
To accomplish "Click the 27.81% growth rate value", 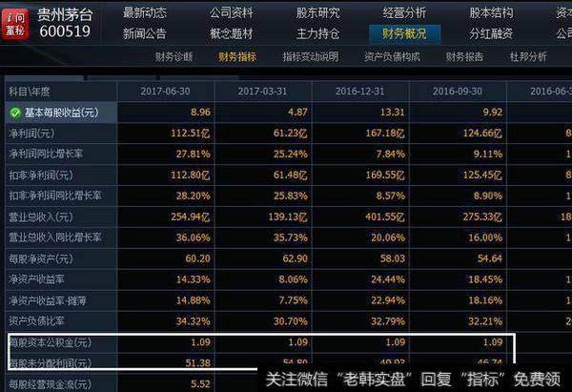I will point(194,154).
